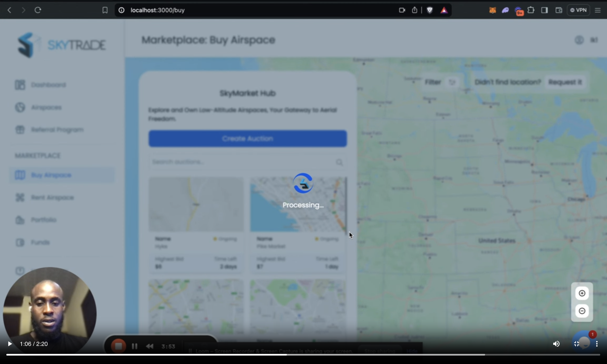Open the MetaMask fox extension

[492, 10]
